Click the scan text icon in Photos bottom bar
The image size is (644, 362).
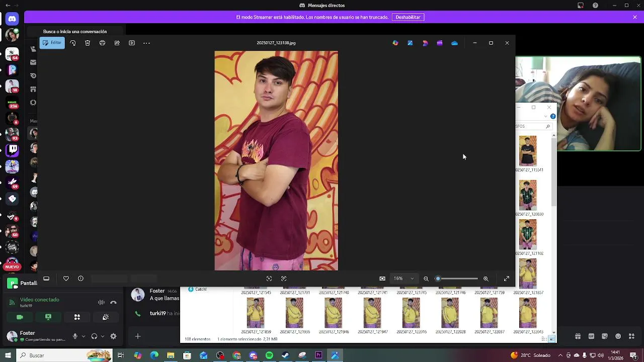click(x=284, y=279)
